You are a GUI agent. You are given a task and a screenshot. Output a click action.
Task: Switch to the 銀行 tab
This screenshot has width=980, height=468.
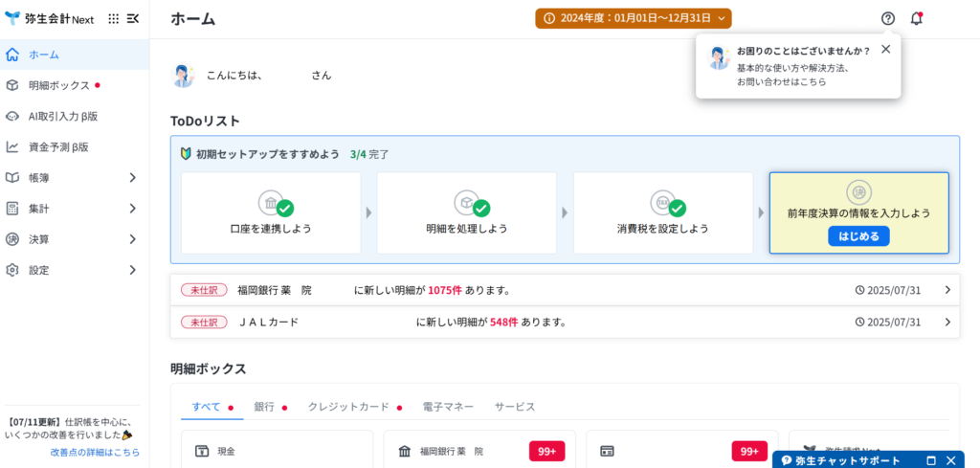(264, 407)
